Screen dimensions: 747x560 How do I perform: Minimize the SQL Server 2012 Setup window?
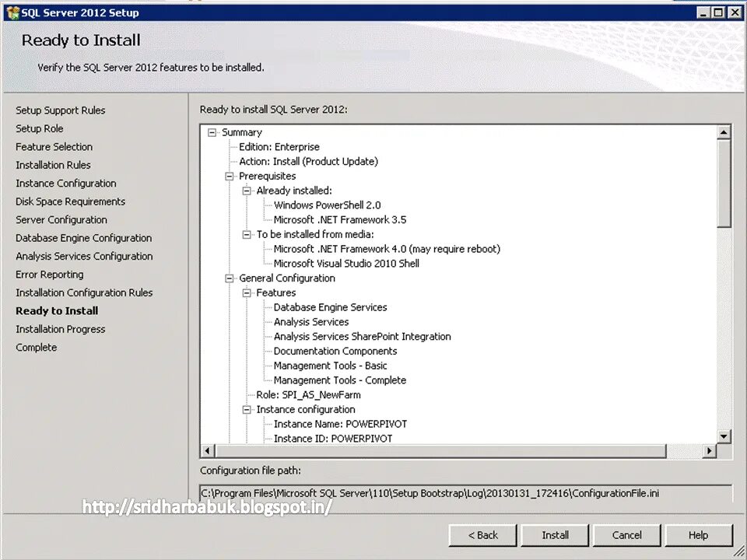pyautogui.click(x=703, y=13)
